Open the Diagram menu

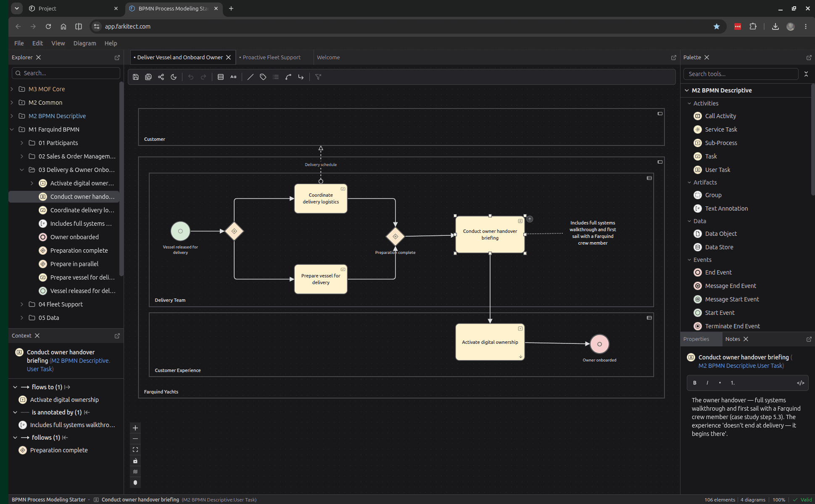[84, 43]
